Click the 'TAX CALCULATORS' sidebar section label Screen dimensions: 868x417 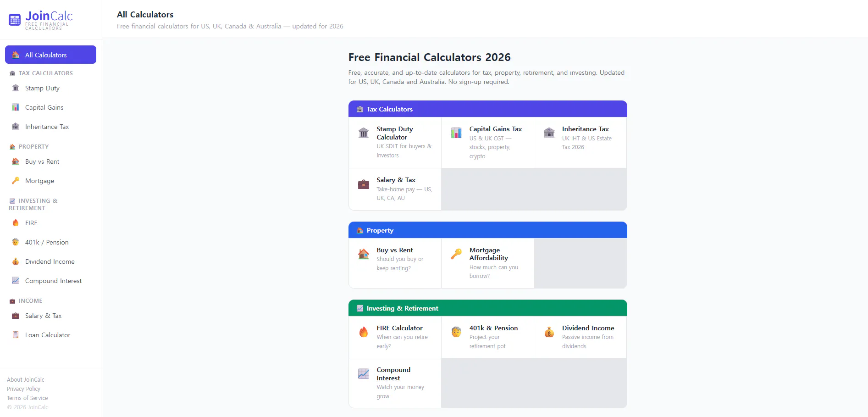[46, 73]
